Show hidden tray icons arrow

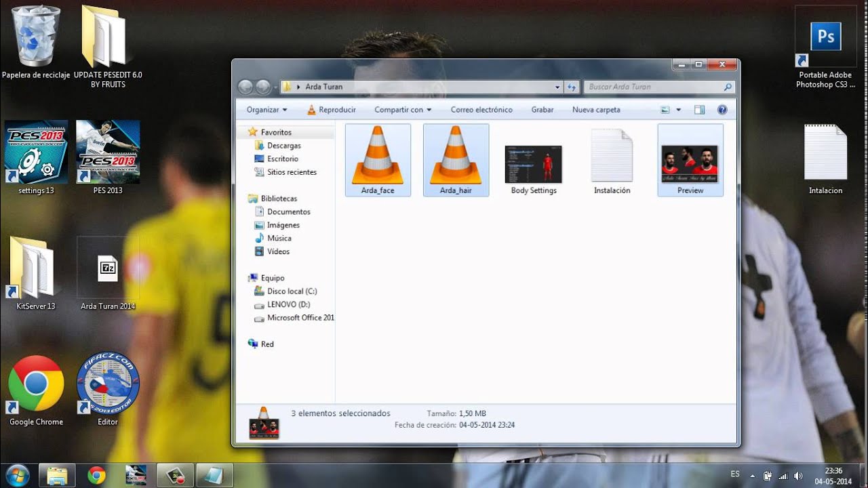(751, 476)
